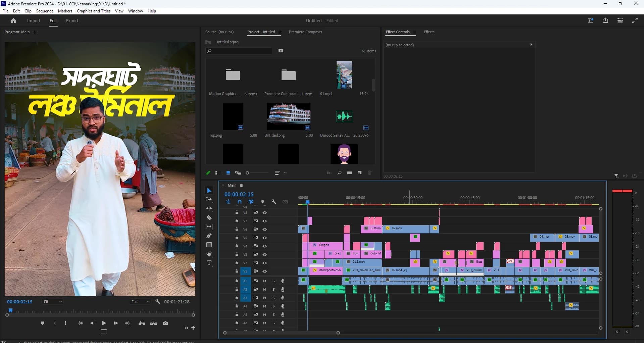The image size is (644, 343).
Task: Toggle insert sequences as nests
Action: [x=228, y=202]
